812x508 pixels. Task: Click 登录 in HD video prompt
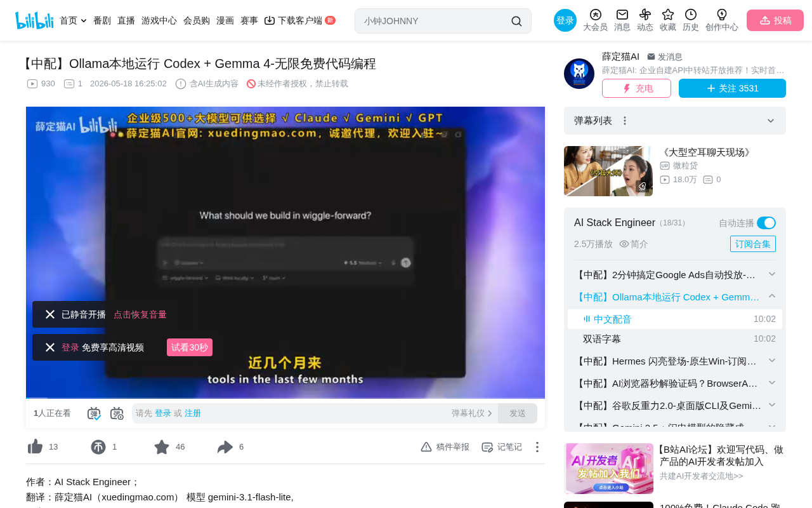70,347
